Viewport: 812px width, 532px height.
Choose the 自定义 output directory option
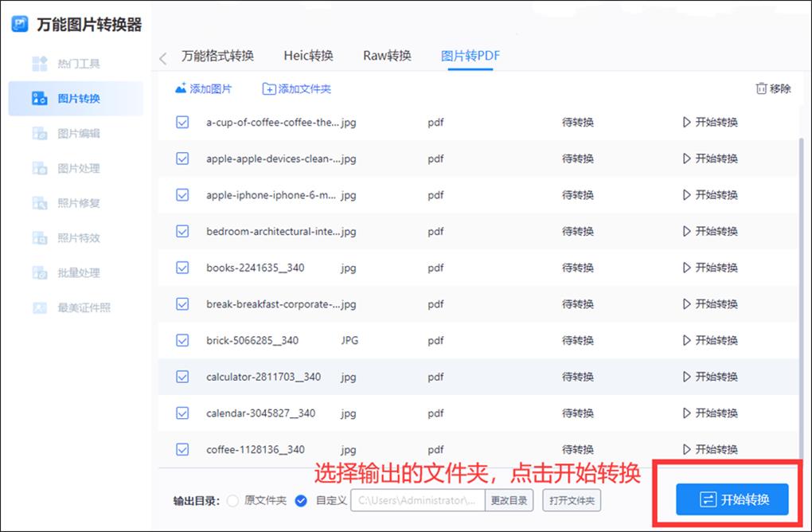pos(301,501)
